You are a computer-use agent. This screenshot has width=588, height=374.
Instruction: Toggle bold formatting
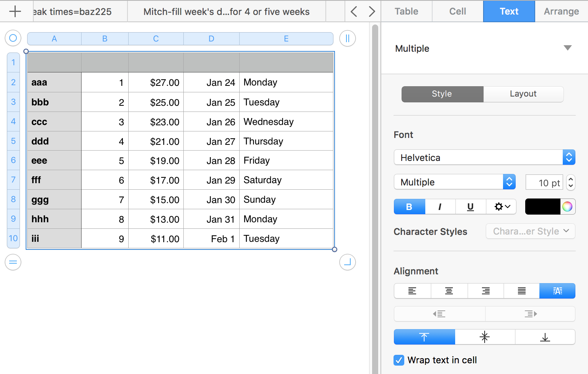(x=409, y=207)
